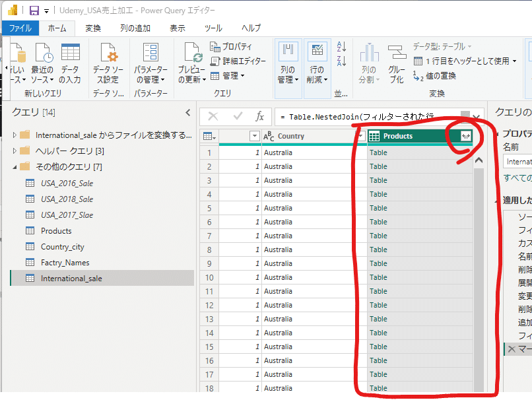Open table menu icon at grid corner
This screenshot has height=400, width=532.
[209, 137]
